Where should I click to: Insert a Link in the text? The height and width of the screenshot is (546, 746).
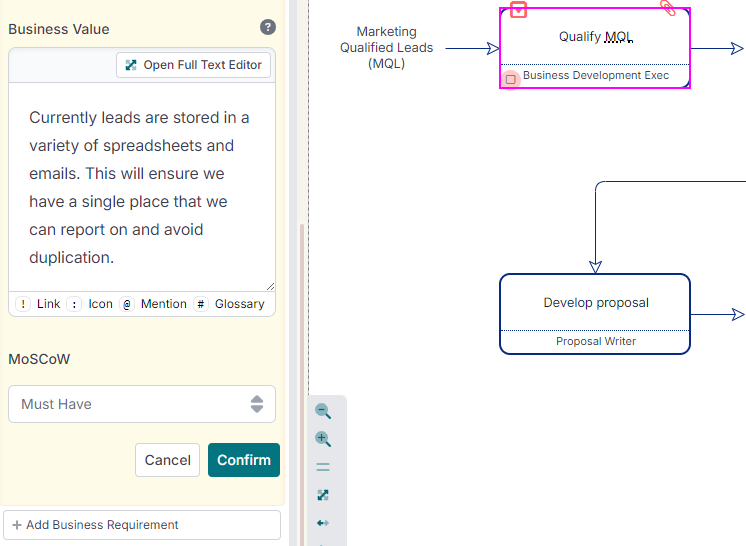click(38, 304)
